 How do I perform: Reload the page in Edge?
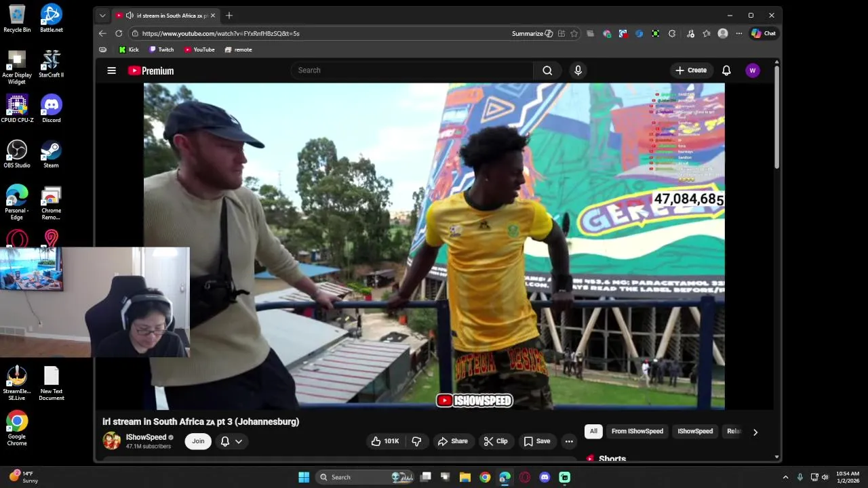tap(119, 33)
